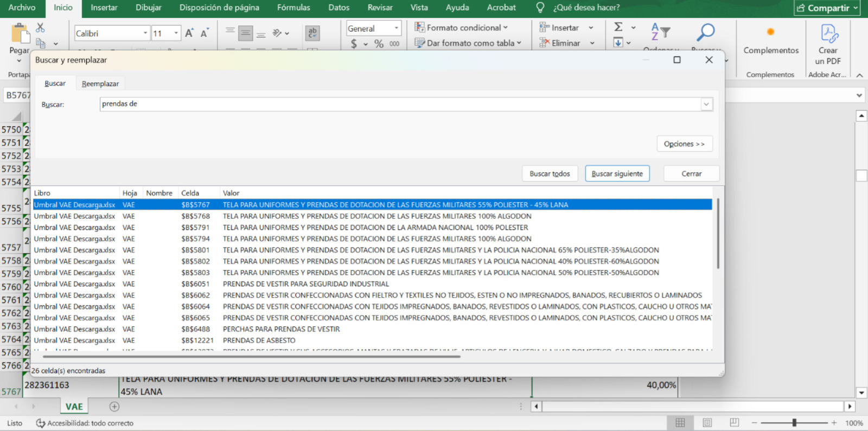
Task: Click the Cut scissors icon
Action: coord(40,28)
